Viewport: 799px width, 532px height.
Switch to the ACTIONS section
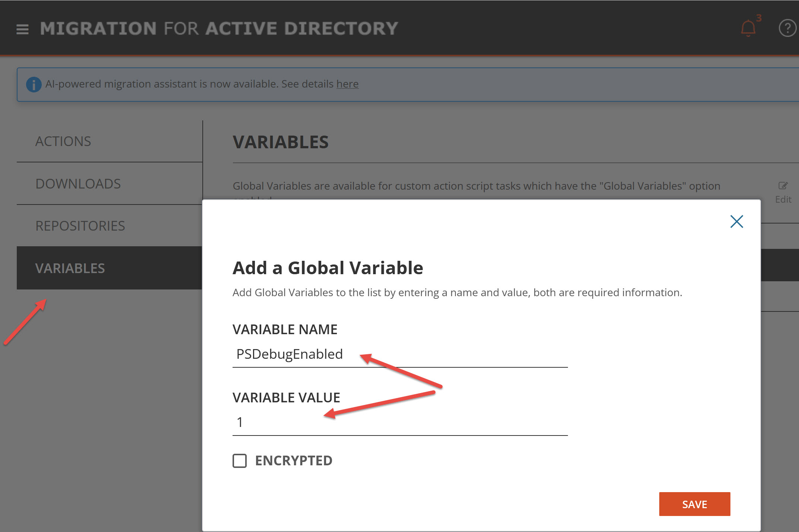coord(63,141)
